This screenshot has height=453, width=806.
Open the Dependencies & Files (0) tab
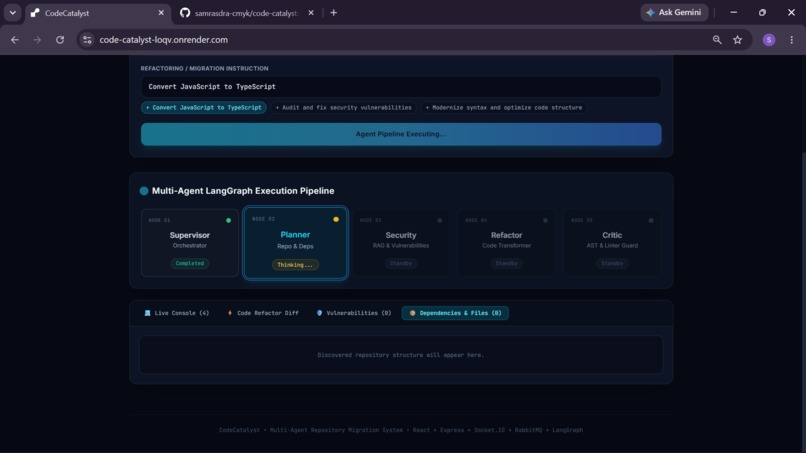click(x=455, y=313)
